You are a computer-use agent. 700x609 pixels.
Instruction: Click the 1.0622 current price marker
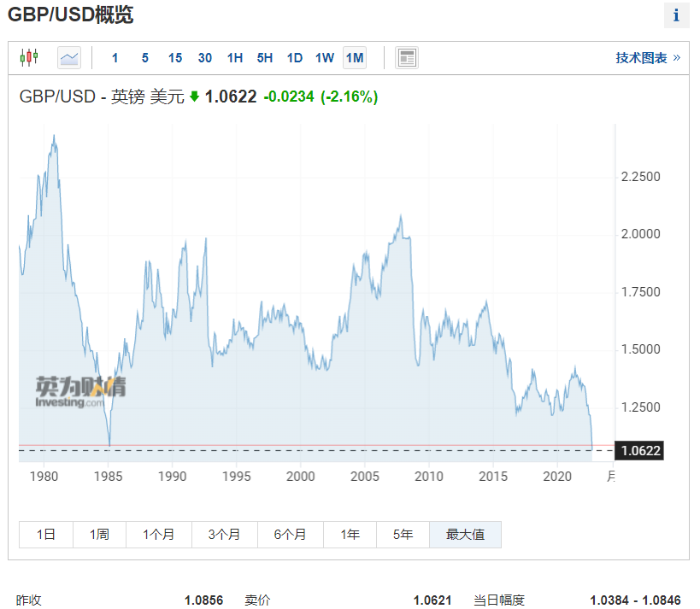coord(639,451)
